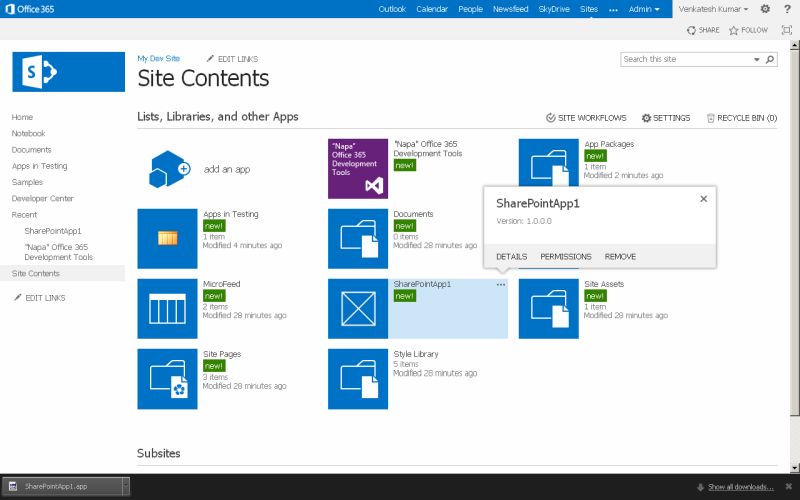Click the SharePoint site logo
Screen dimensions: 800x500
(x=48, y=71)
